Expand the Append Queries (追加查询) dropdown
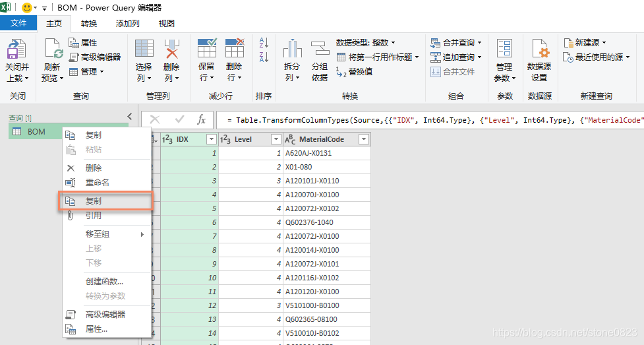 tap(480, 57)
